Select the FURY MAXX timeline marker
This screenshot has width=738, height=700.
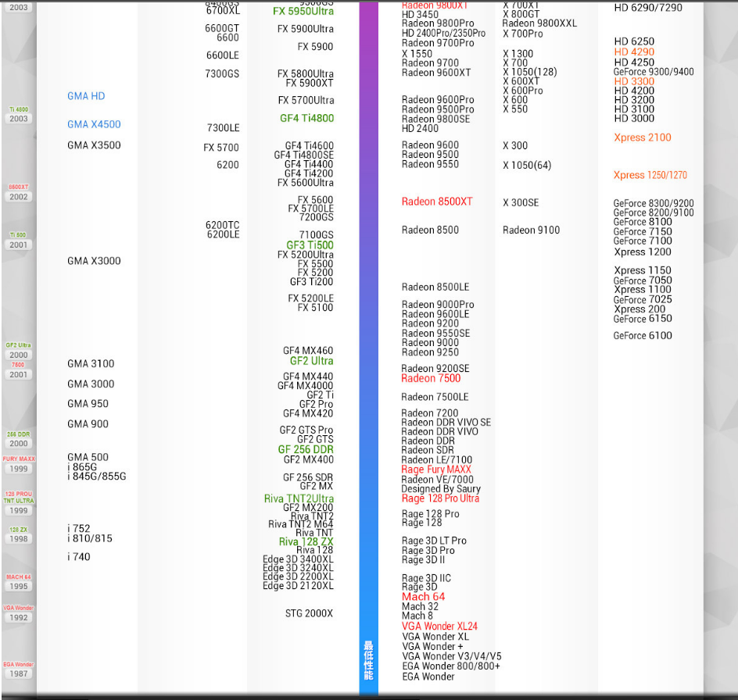pos(19,465)
